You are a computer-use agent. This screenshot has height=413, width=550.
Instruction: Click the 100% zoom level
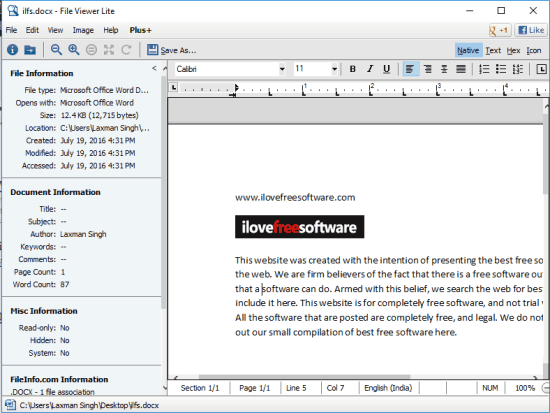point(525,388)
